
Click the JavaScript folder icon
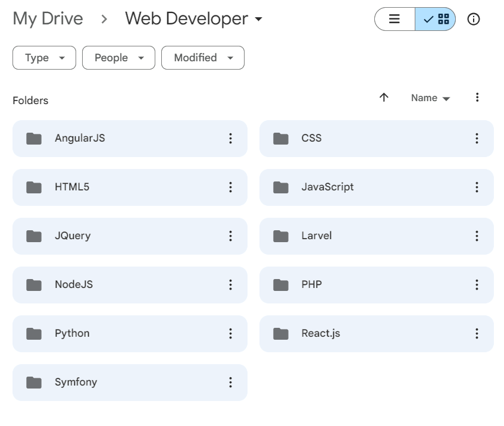[x=281, y=187]
